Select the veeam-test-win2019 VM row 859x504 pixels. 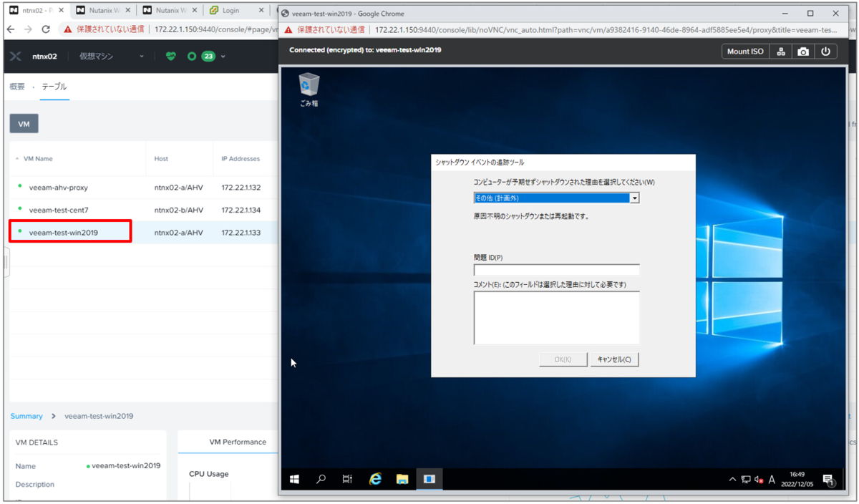[143, 233]
